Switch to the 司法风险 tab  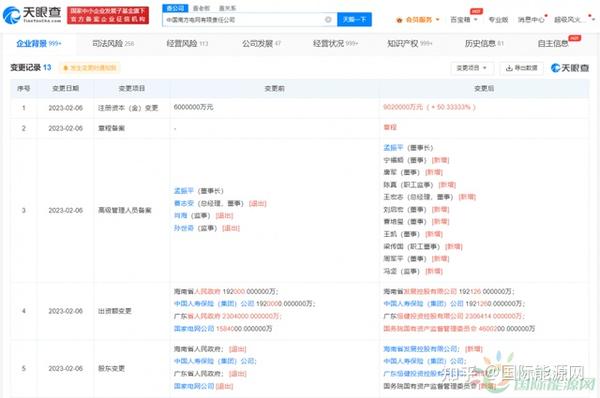(x=113, y=44)
